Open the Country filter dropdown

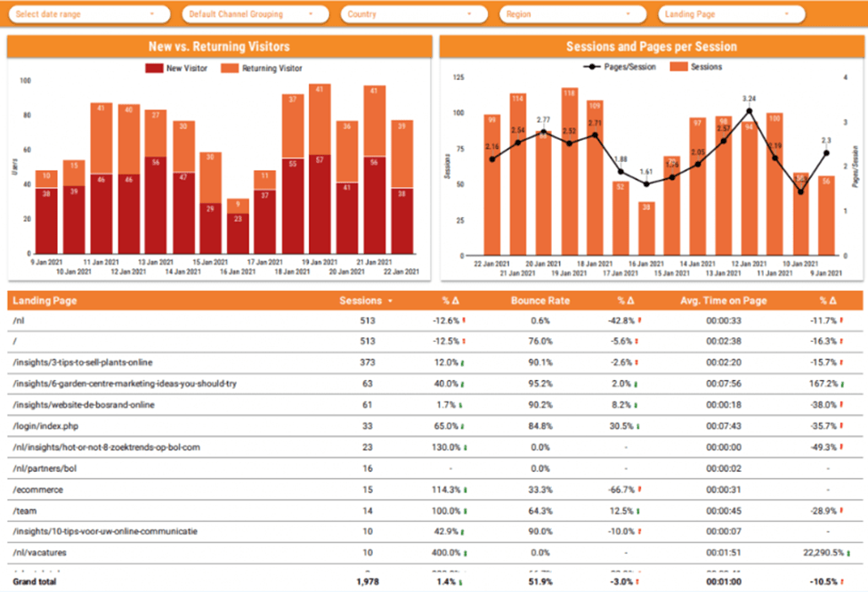(x=414, y=14)
